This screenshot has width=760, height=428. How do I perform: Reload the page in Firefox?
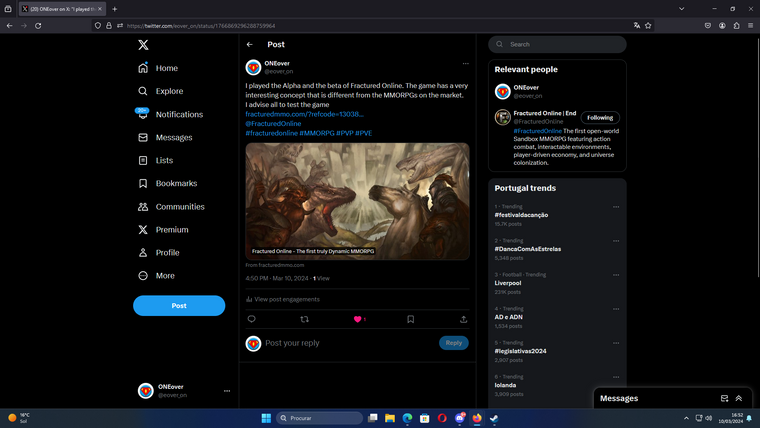38,26
